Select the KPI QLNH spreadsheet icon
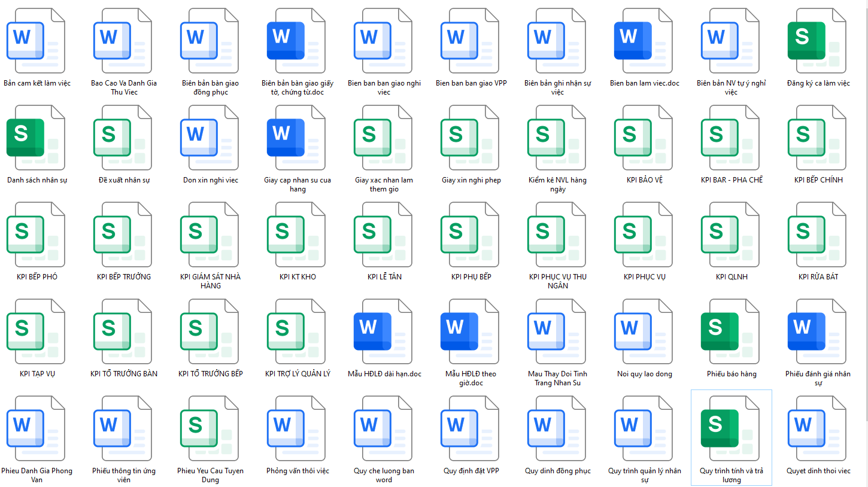 click(x=730, y=235)
